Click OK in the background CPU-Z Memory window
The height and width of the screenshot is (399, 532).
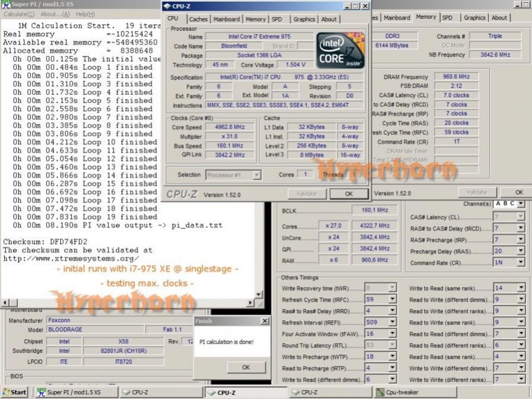click(x=519, y=192)
